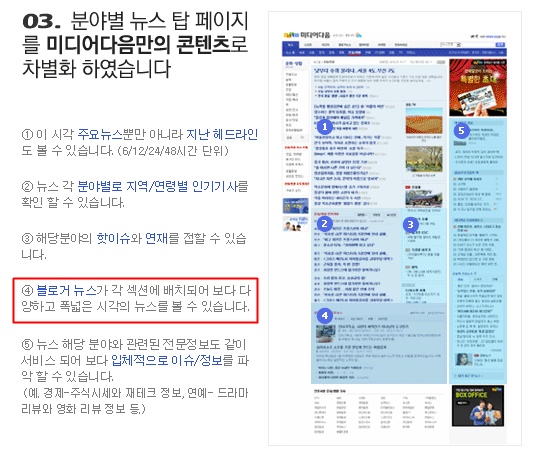This screenshot has height=455, width=540.
Task: Select the highlighted first blue navigation tab
Action: [x=291, y=45]
